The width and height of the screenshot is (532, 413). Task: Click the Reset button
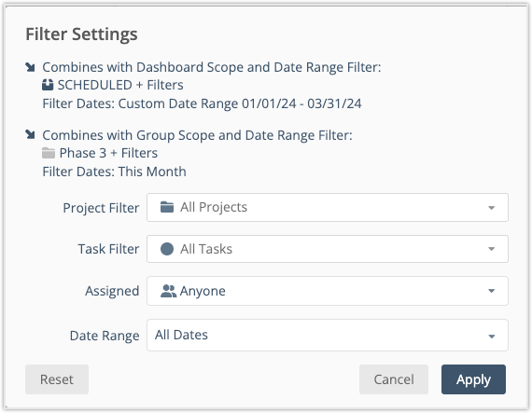pos(57,379)
